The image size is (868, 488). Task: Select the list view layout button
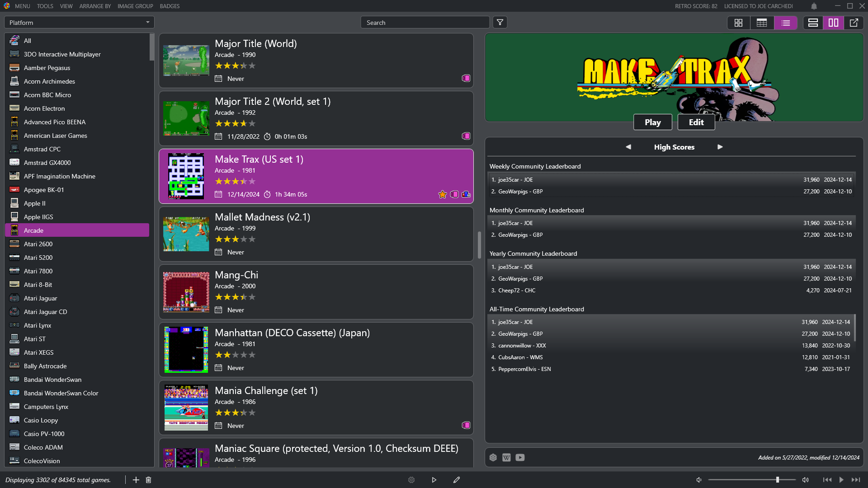786,23
